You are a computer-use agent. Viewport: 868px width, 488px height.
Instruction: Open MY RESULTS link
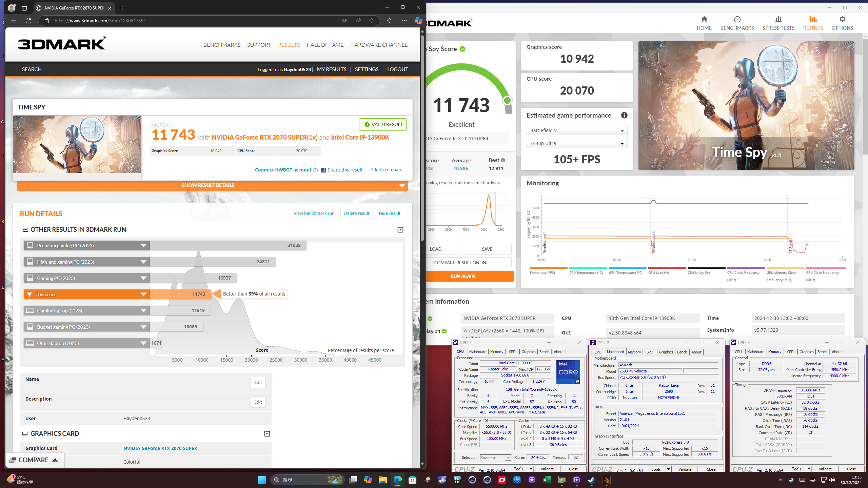pyautogui.click(x=332, y=69)
